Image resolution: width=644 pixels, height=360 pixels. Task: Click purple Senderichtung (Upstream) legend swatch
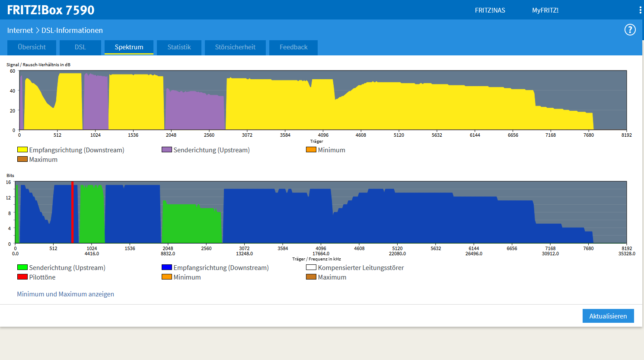167,150
